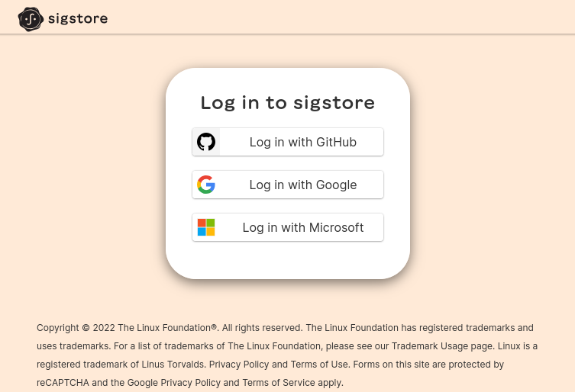Click the 'Linus Torvalds' footer text

point(173,365)
